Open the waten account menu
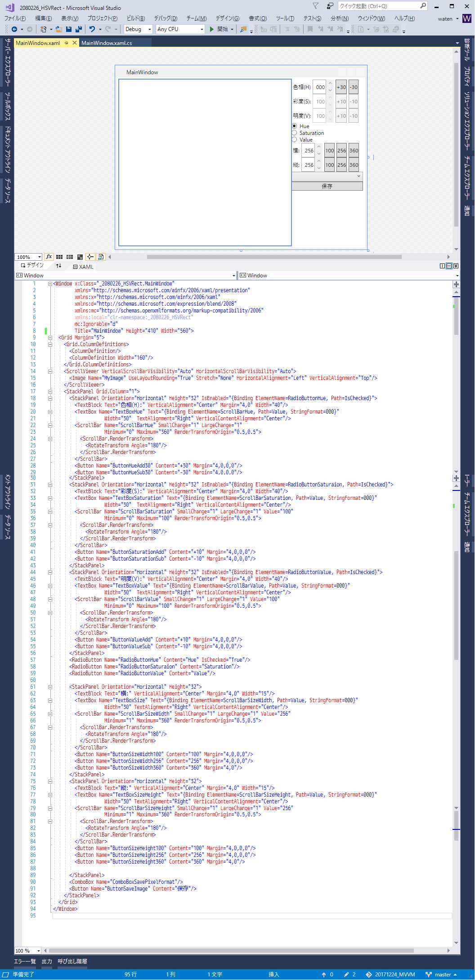Screen dimensions: 475x980 tap(448, 18)
